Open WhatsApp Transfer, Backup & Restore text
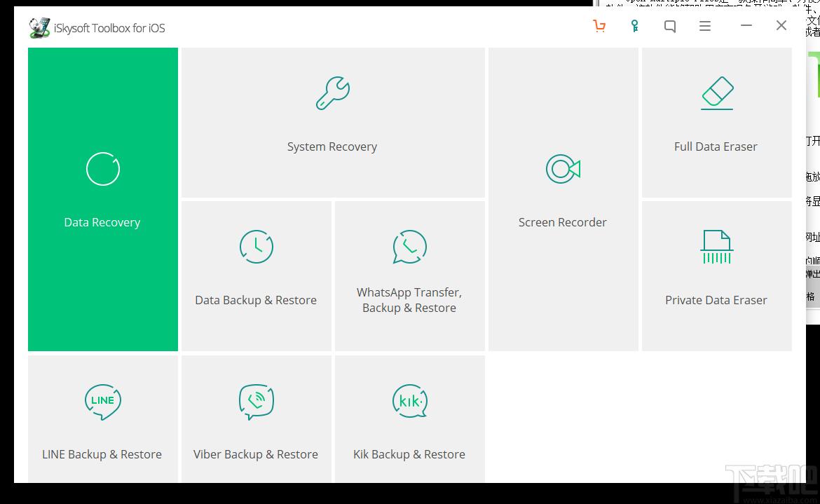 409,300
